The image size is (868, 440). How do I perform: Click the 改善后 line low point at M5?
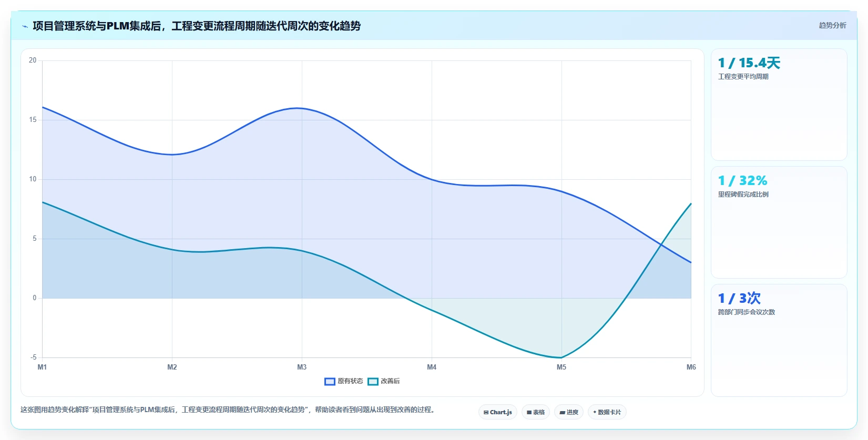[x=561, y=357]
